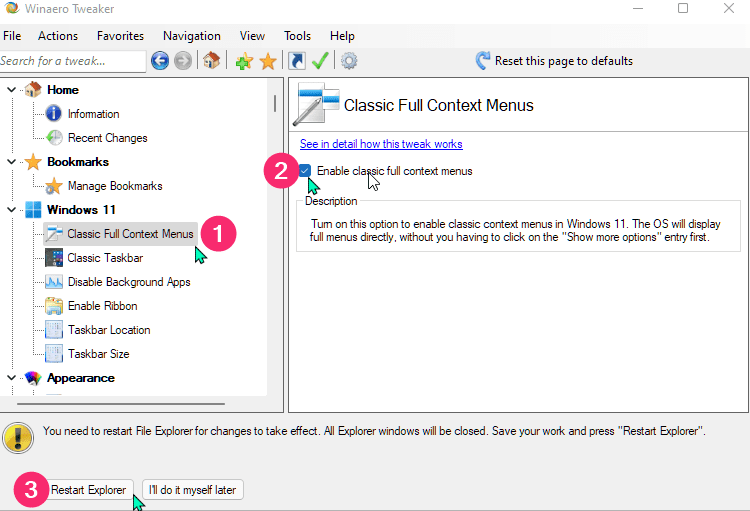Click the Restart Explorer button

89,490
